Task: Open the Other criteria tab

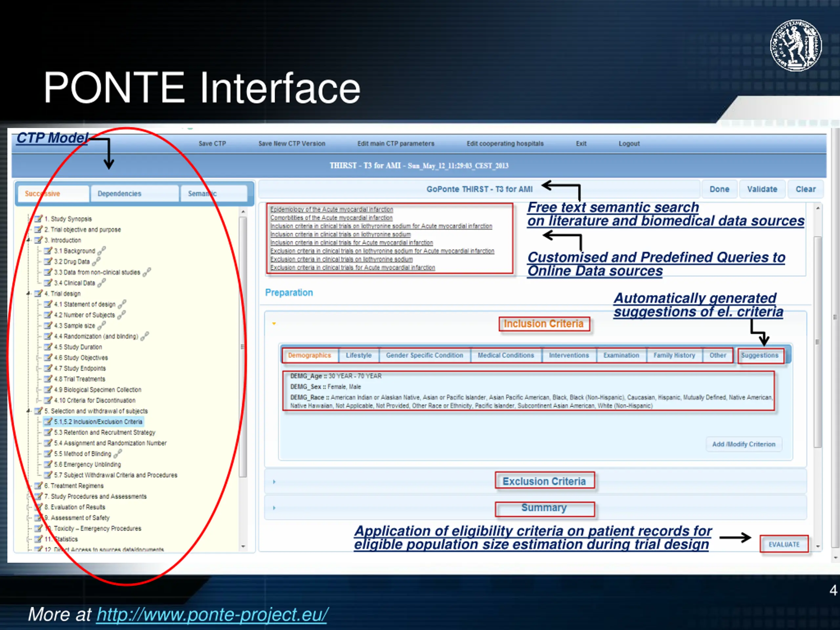Action: [x=718, y=355]
